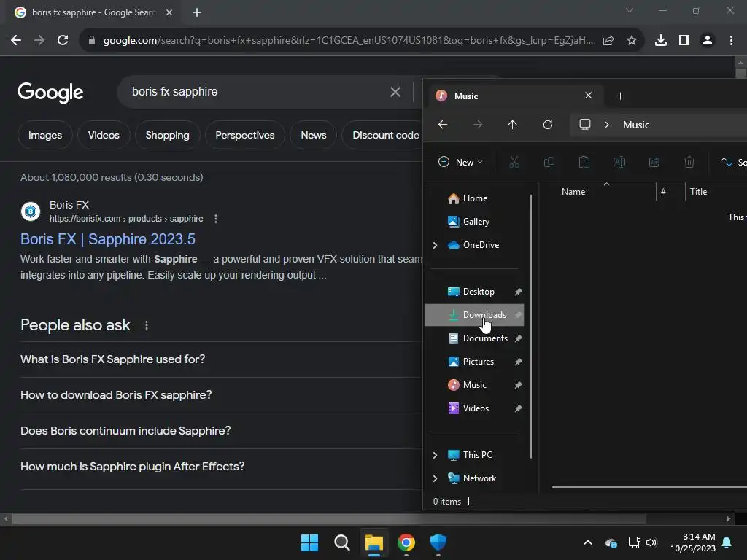Clear the Google search box text

click(395, 92)
